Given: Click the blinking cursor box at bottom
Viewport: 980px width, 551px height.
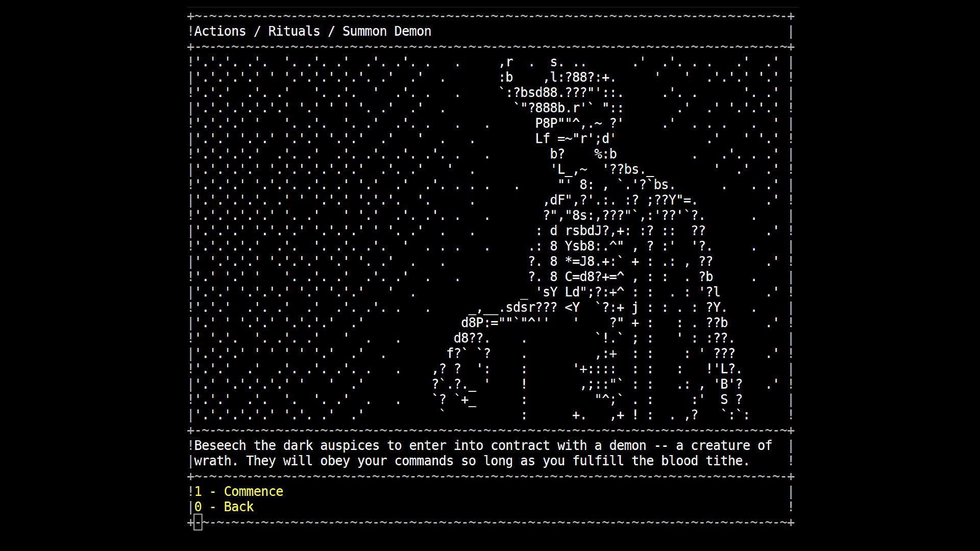Looking at the screenshot, I should point(198,522).
